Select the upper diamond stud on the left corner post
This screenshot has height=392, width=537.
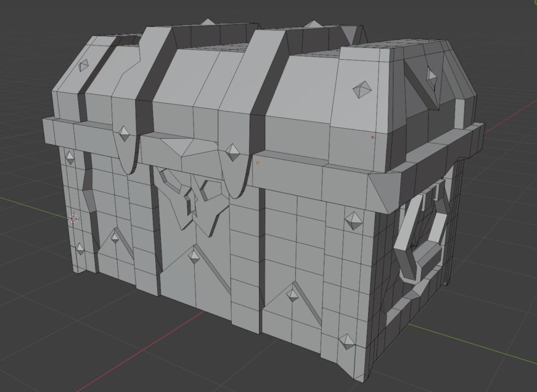[69, 157]
